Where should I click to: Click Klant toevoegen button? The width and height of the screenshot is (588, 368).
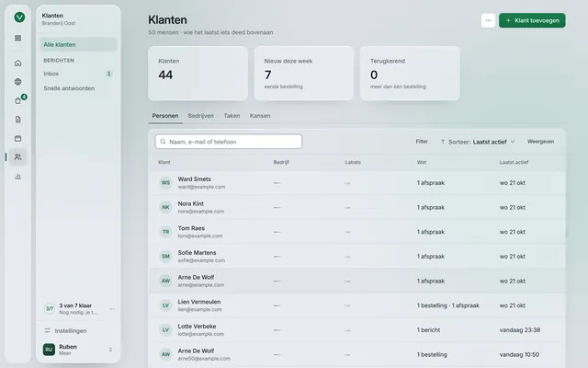pos(532,20)
